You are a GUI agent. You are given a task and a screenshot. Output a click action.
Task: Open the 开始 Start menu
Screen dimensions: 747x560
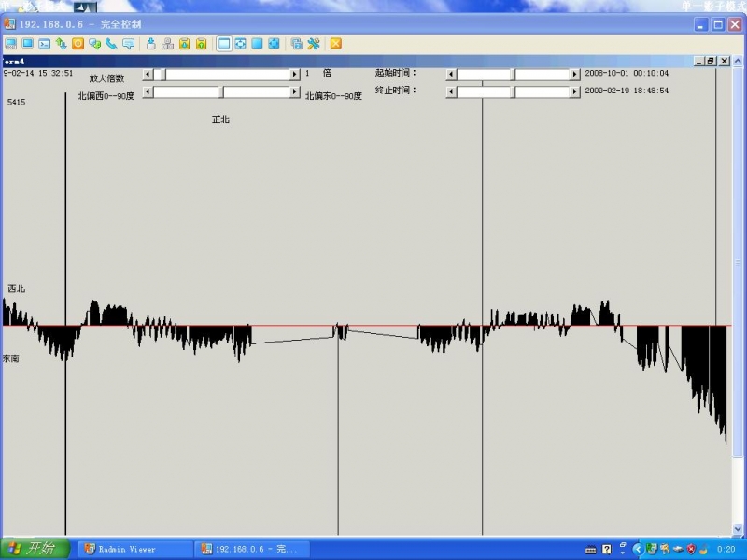tap(35, 549)
